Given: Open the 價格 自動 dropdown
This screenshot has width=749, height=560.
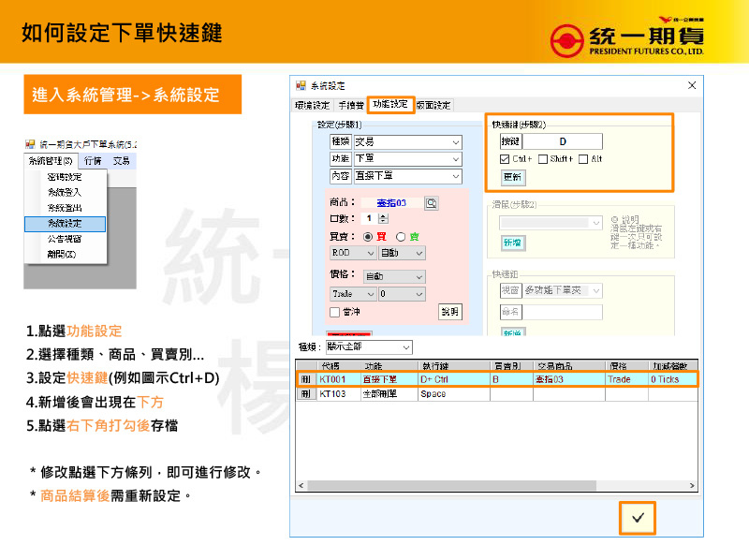Looking at the screenshot, I should (394, 276).
